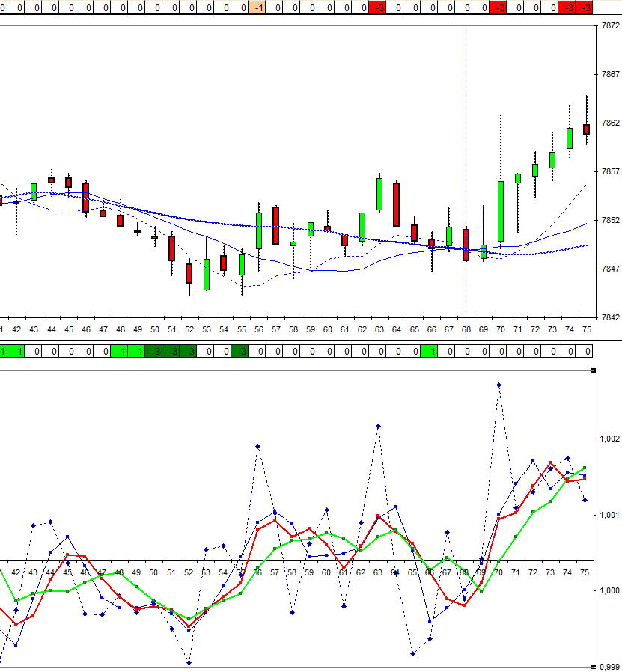Select the red -3 cell above bar 63
Viewport: 622px width, 672px height.
click(379, 7)
